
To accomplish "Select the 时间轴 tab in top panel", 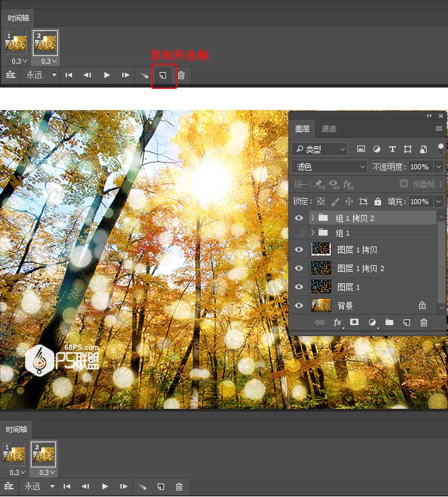I will [x=18, y=18].
